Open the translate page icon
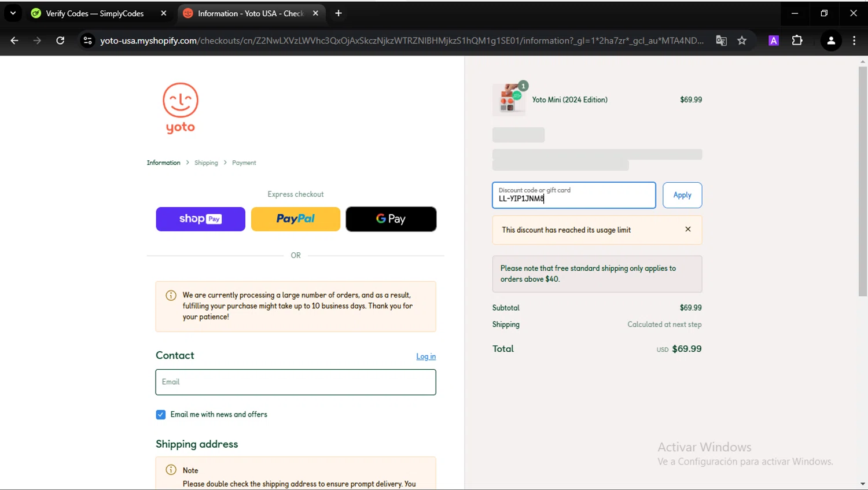 click(721, 40)
